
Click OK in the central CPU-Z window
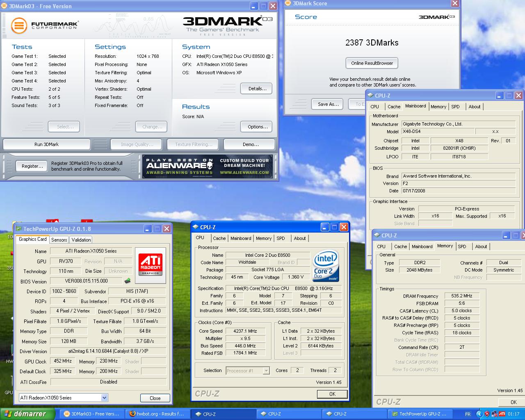click(332, 394)
